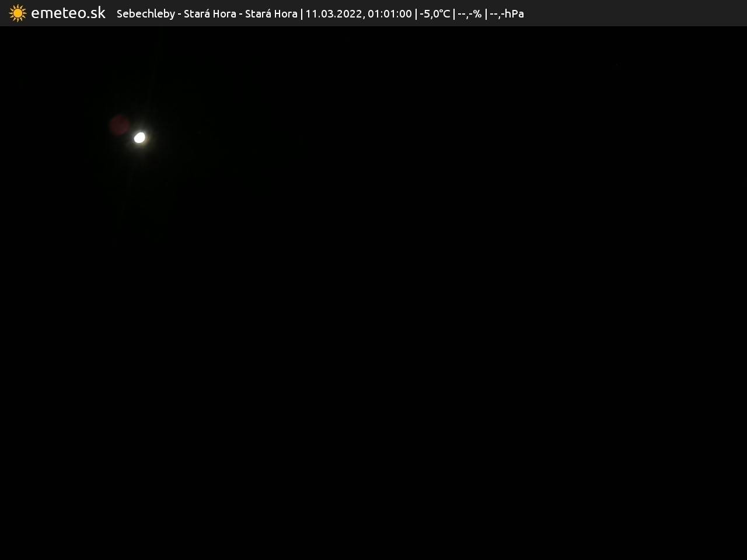The image size is (747, 560).
Task: Open the emeteo.sk site name
Action: (68, 13)
